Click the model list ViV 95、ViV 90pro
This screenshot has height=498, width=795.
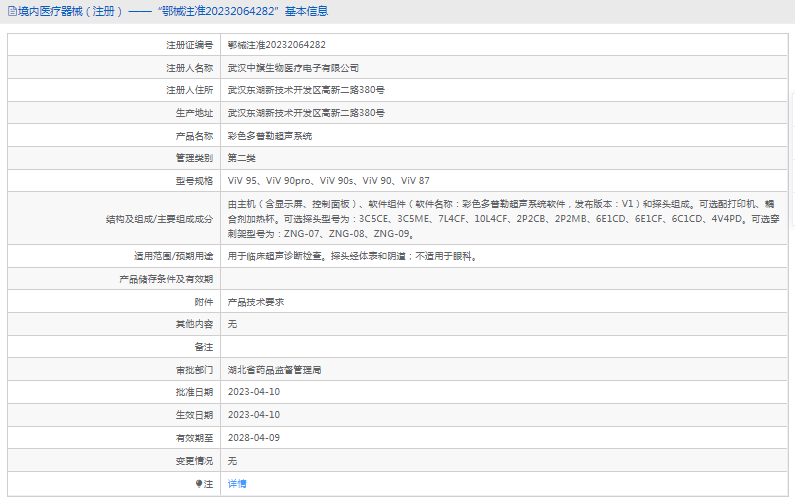pos(329,181)
